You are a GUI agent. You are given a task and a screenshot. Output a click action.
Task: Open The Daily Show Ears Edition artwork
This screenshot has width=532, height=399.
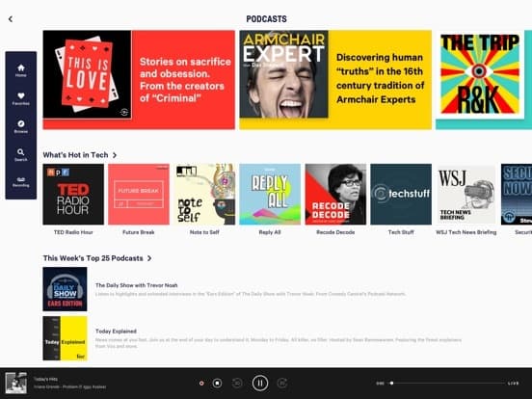pos(65,289)
